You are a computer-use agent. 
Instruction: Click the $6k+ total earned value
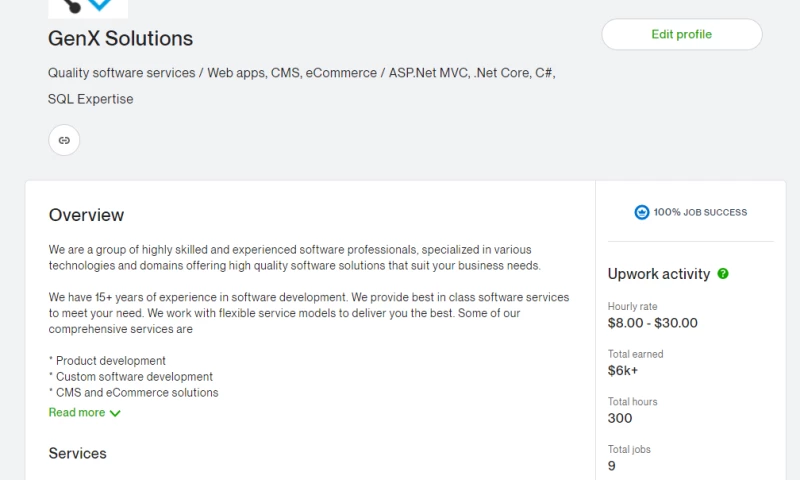click(624, 371)
